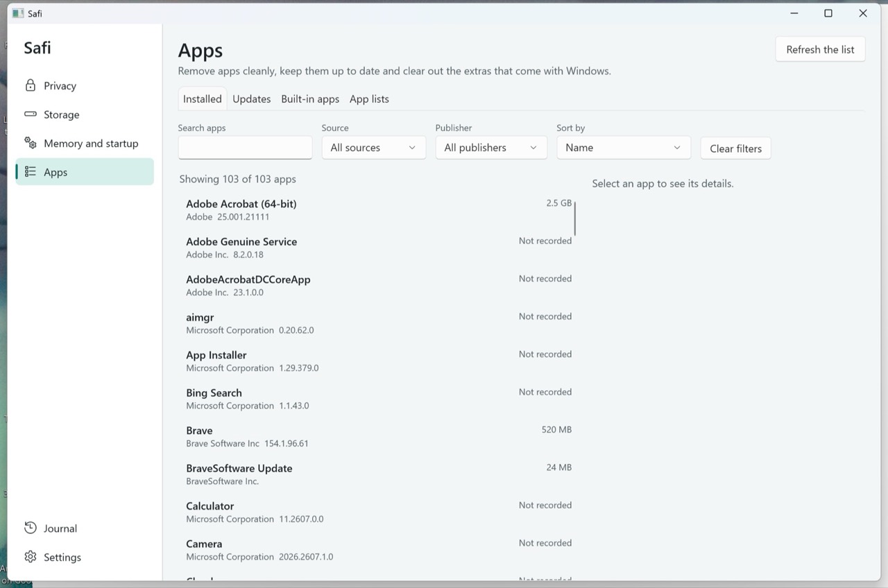Switch to the Built-in apps tab
Image resolution: width=888 pixels, height=588 pixels.
[x=310, y=99]
